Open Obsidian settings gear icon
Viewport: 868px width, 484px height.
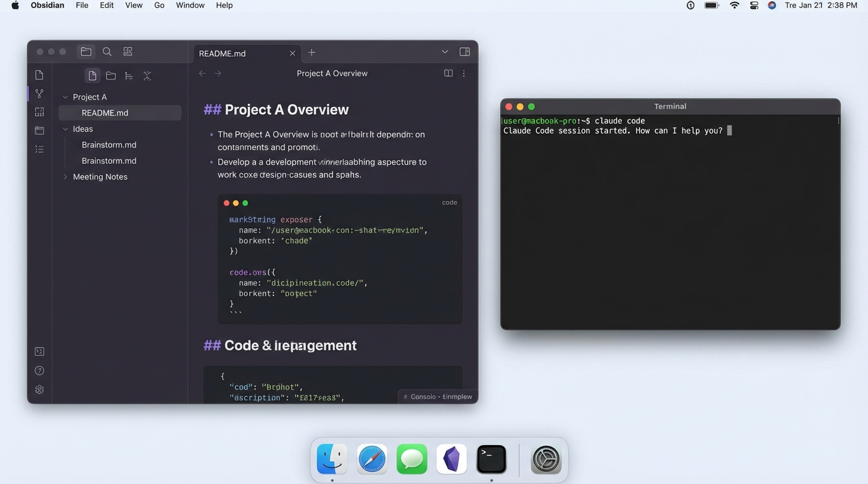[39, 389]
